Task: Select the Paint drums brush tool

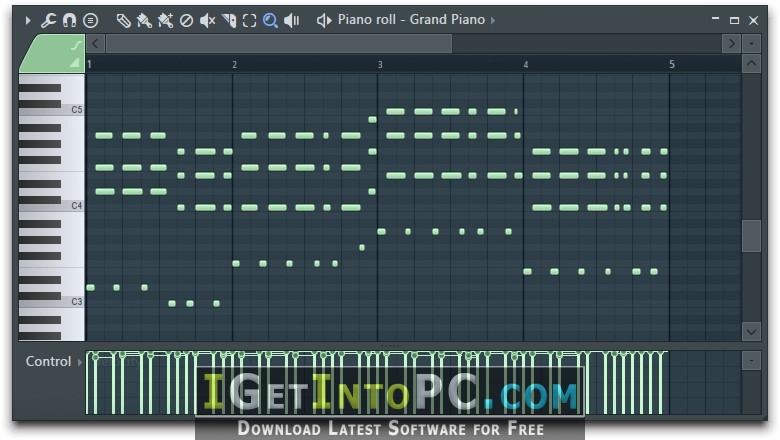Action: tap(165, 20)
